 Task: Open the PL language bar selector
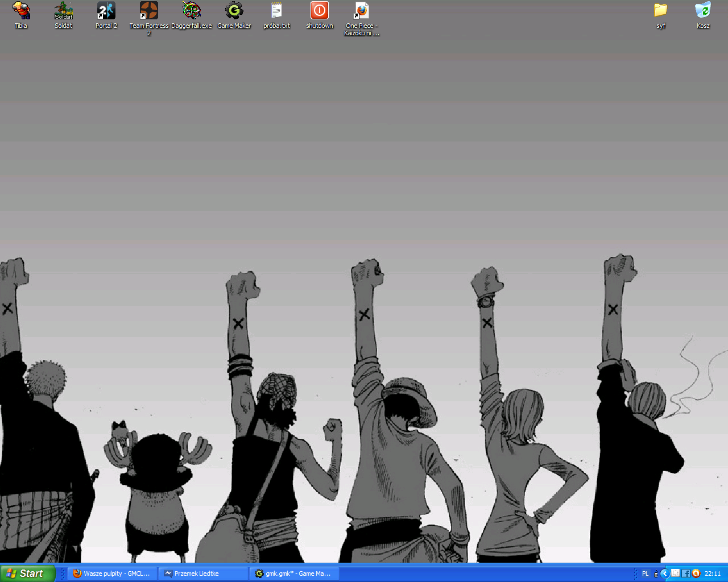point(645,573)
